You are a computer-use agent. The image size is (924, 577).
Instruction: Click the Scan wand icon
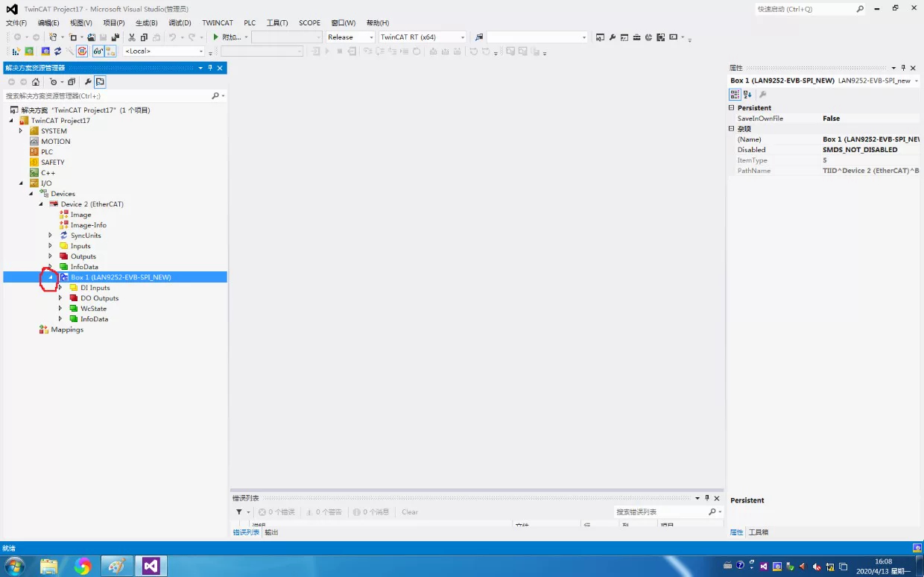(x=69, y=51)
